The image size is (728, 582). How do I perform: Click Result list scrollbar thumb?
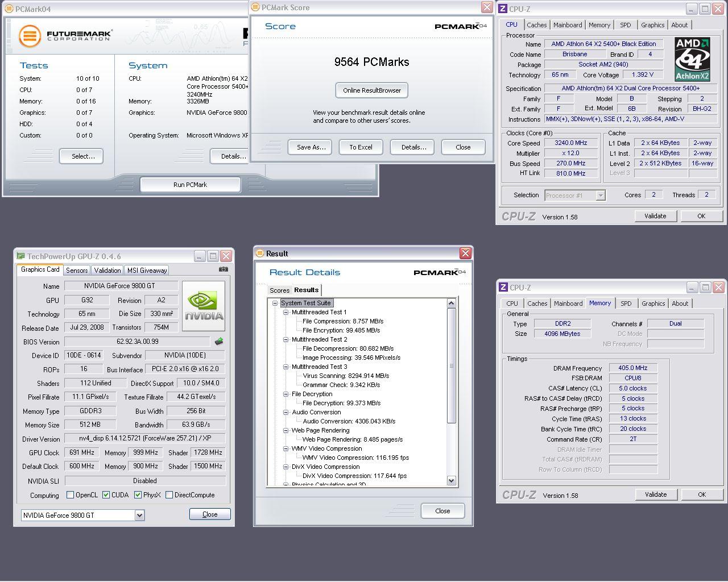click(452, 366)
